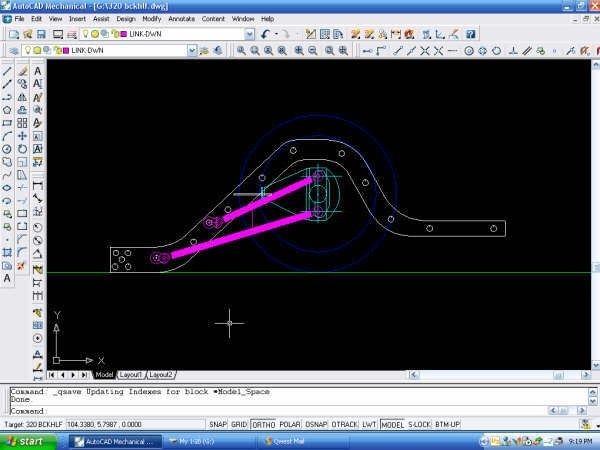The image size is (600, 450).
Task: Click in the Command line input
Action: 300,411
